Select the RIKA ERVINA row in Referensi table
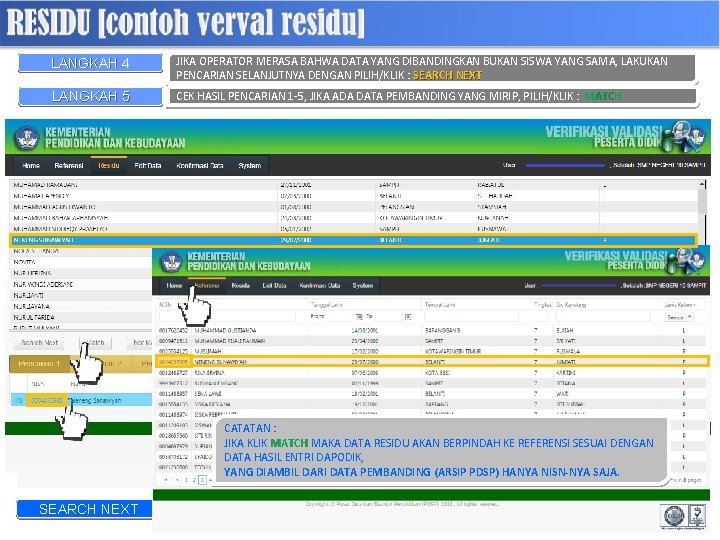The image size is (720, 540). pos(431,372)
